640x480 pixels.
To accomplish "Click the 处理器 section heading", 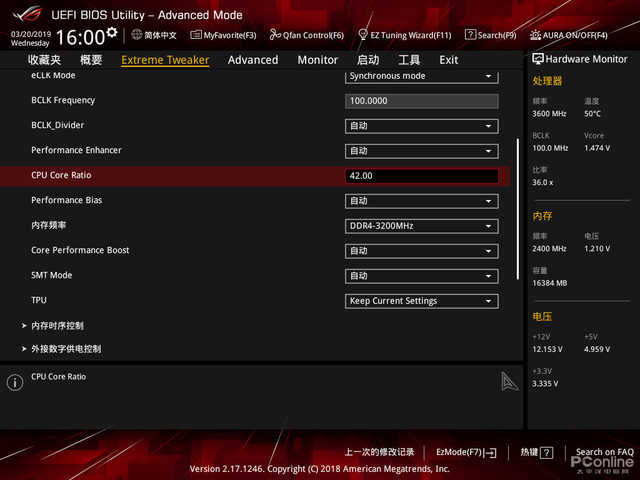I will (x=547, y=81).
